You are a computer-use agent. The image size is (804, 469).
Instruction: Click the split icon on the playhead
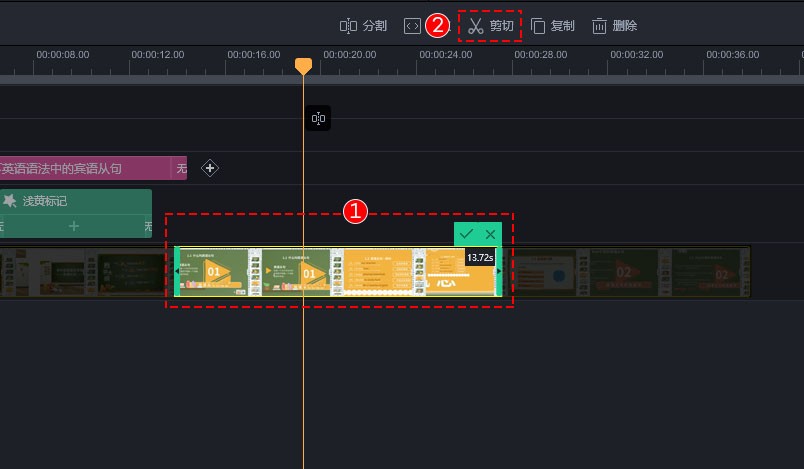coord(318,119)
